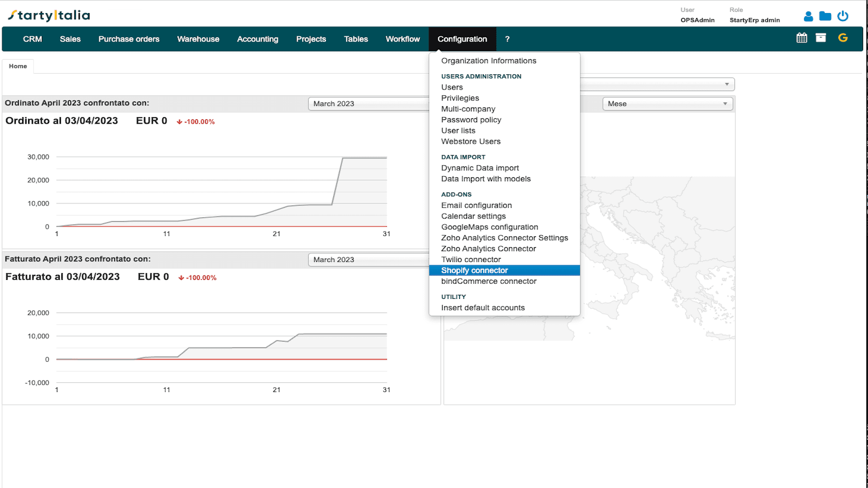Open Ordinato comparison March 2023 dropdown
868x488 pixels.
tap(369, 104)
